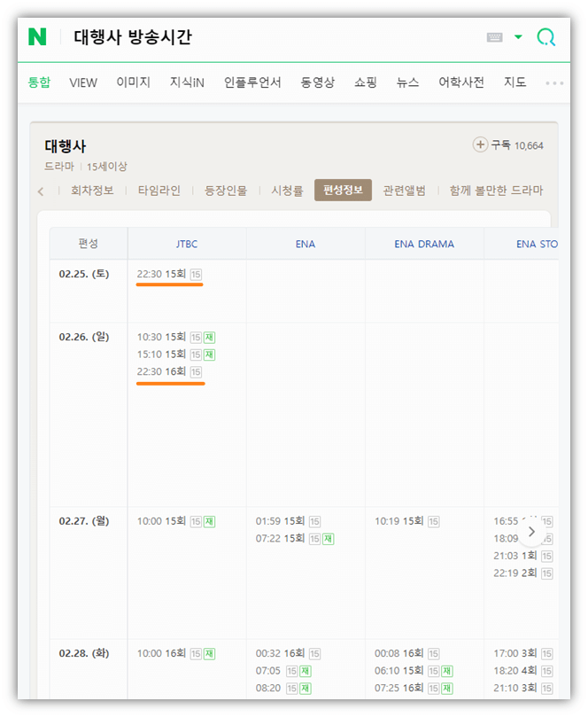
Task: Click the search query field 대행사 방송시간
Action: coord(133,36)
